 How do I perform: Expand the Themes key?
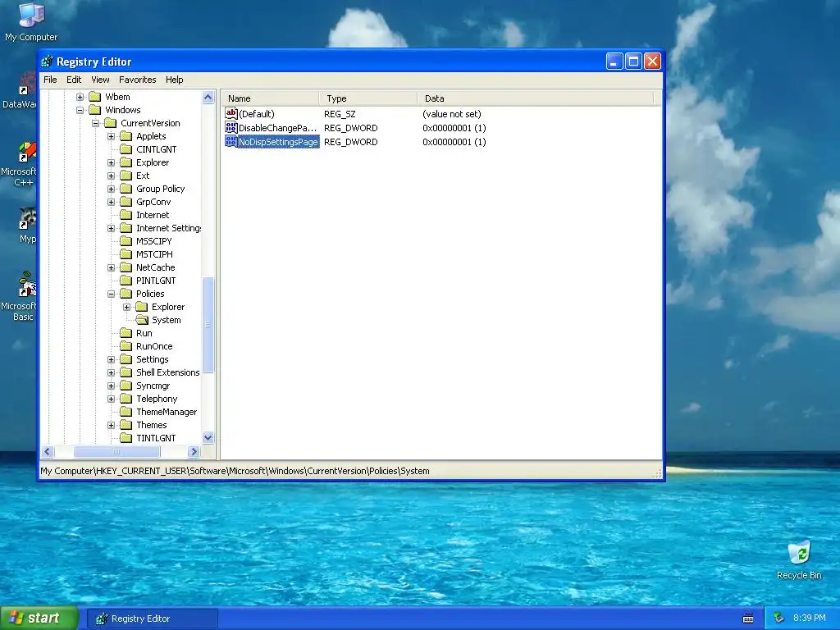(x=111, y=425)
